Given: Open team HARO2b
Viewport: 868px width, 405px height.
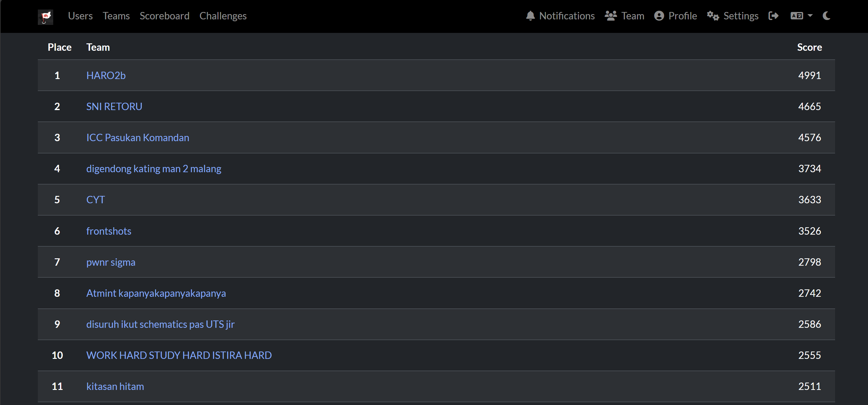Looking at the screenshot, I should coord(106,75).
